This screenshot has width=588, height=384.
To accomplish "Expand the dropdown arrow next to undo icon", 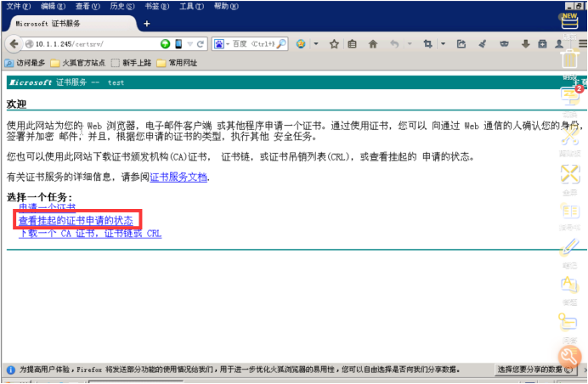I will coord(410,44).
